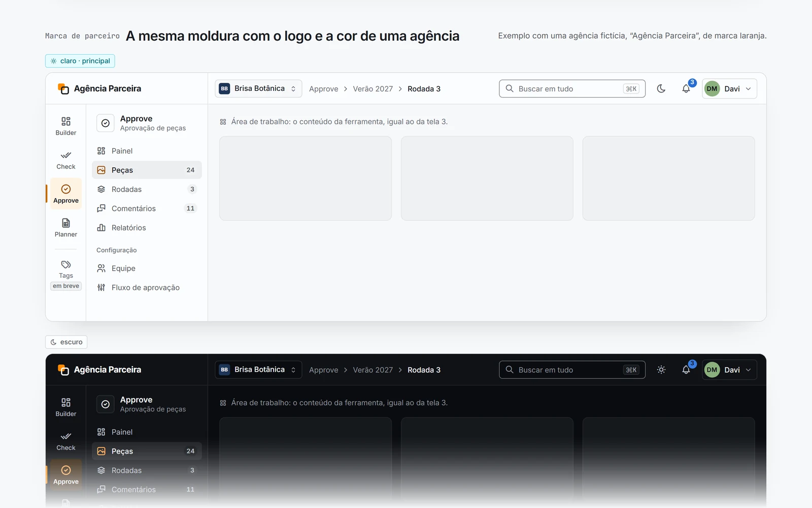Click the 'Buscar em tudo' search field, dark frame
The image size is (812, 508).
pos(572,370)
